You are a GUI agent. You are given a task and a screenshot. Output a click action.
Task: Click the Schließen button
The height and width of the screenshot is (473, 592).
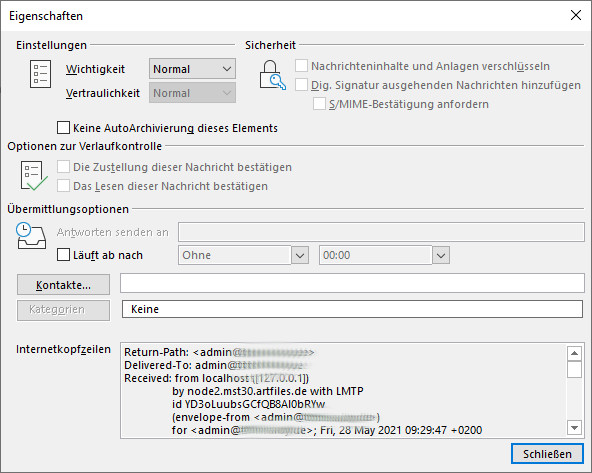[547, 454]
